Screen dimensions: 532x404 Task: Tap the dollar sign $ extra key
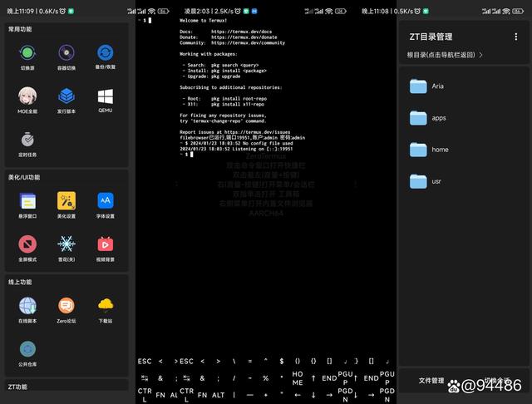tap(281, 362)
